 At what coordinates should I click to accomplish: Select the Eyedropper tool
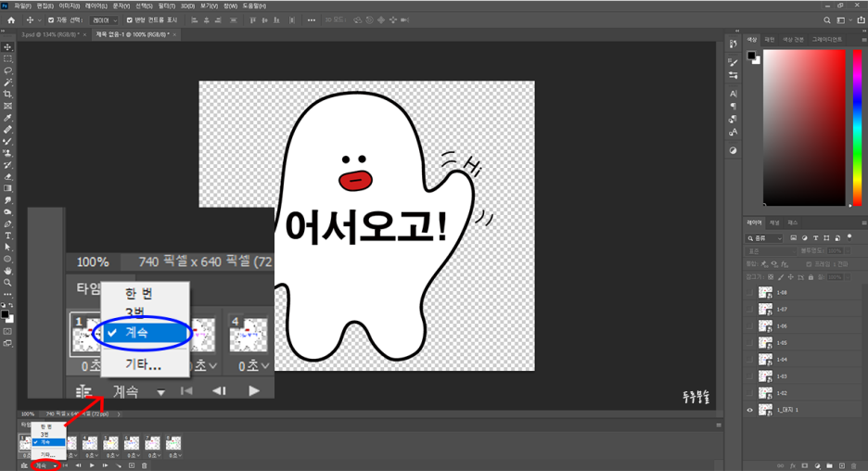coord(7,118)
